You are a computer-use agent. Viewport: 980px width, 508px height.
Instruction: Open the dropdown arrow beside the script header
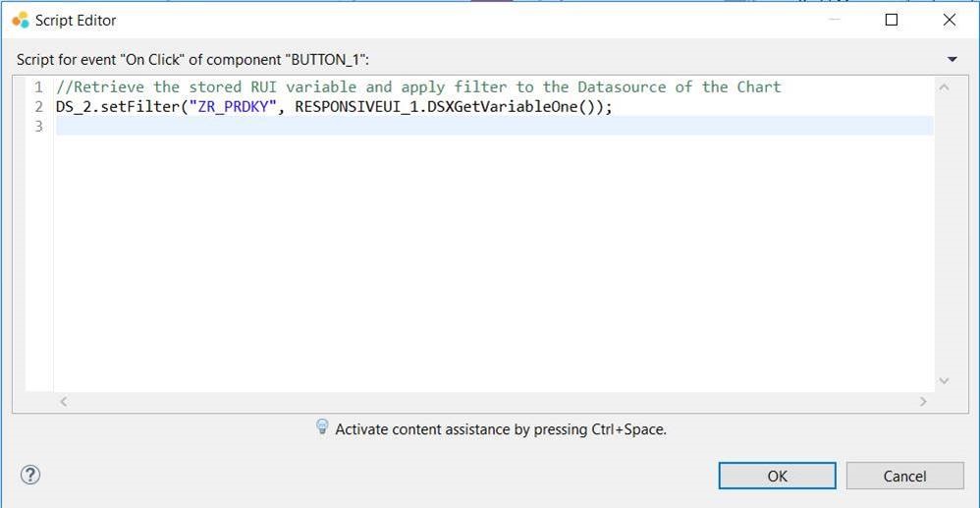[x=952, y=60]
